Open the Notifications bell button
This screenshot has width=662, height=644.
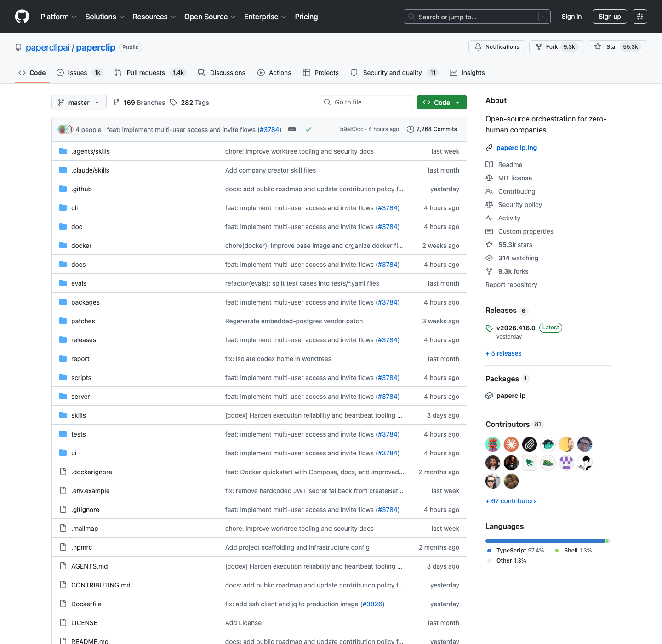coord(496,47)
